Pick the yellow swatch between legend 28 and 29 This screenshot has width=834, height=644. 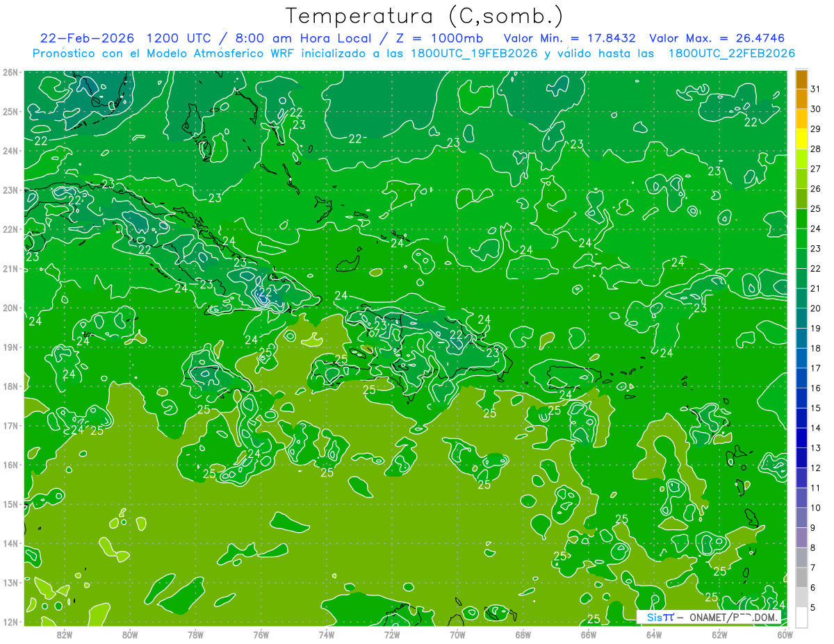point(801,139)
